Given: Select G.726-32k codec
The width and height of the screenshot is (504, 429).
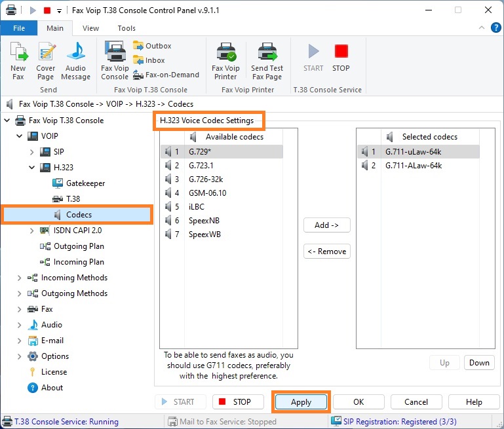Looking at the screenshot, I should click(x=222, y=179).
